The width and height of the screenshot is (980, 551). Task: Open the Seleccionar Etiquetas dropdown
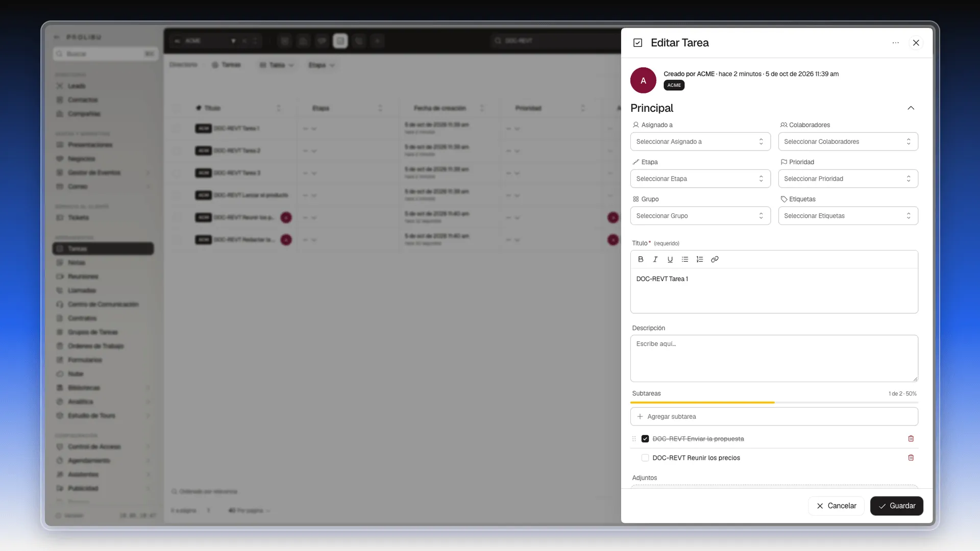pos(848,216)
